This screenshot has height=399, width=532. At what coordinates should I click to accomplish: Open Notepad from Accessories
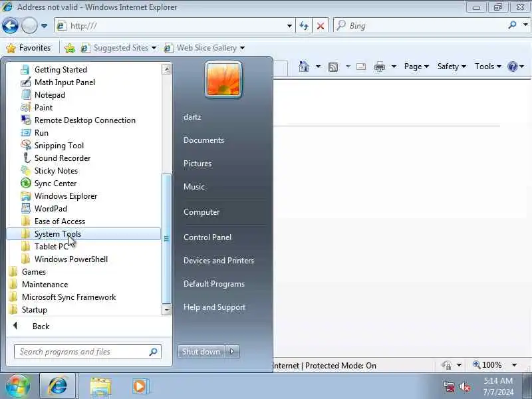point(84,94)
